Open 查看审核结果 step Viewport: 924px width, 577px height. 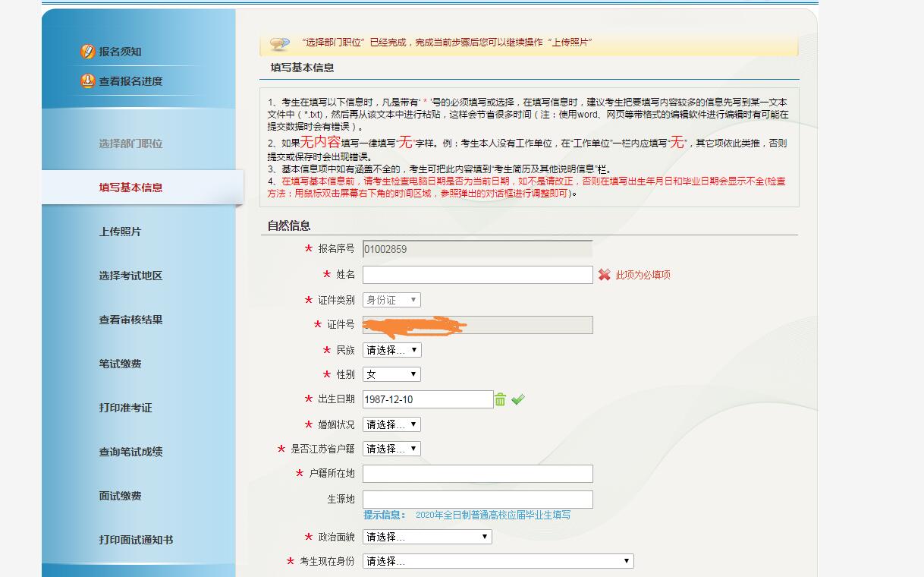(x=130, y=320)
